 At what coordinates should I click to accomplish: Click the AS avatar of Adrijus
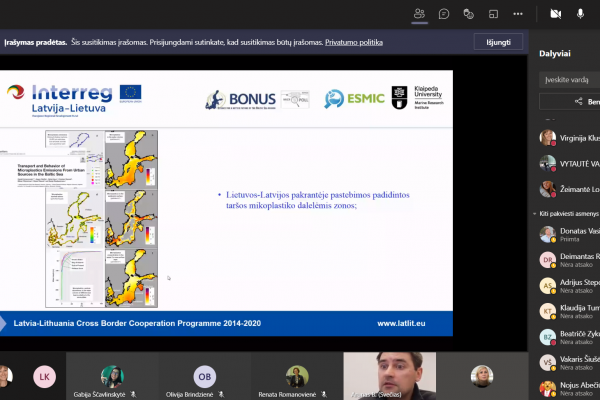coord(548,286)
